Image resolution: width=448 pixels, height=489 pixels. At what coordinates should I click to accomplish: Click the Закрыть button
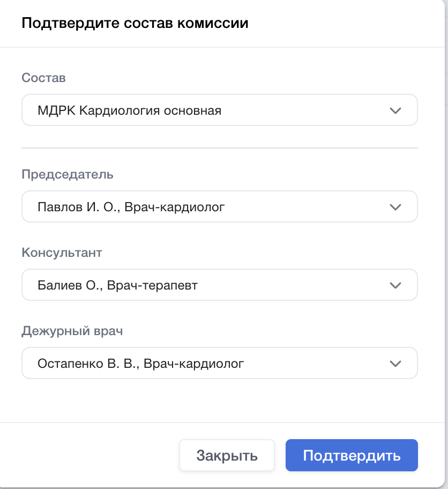coord(227,456)
